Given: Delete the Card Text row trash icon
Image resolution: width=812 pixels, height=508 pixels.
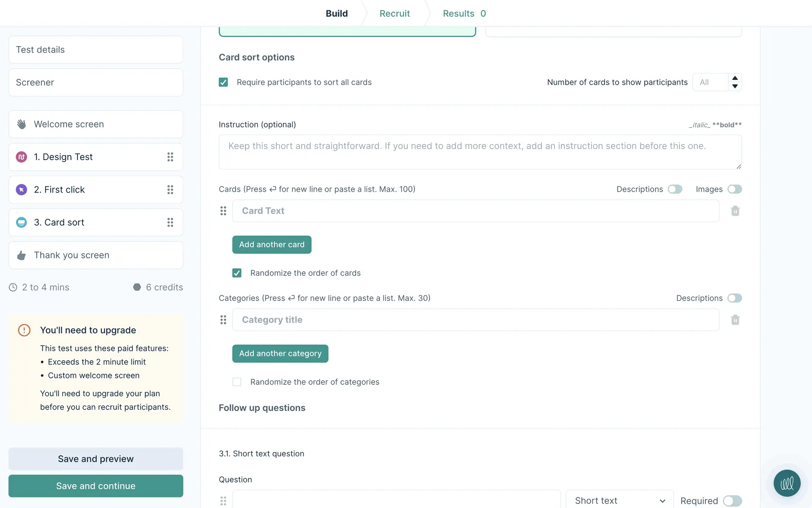Looking at the screenshot, I should 735,211.
